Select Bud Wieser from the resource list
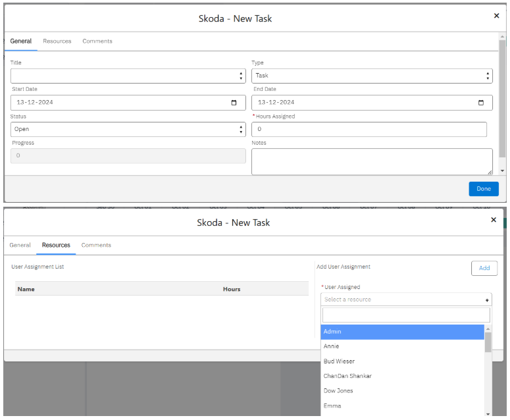Screen dimensions: 510x420 [x=402, y=361]
